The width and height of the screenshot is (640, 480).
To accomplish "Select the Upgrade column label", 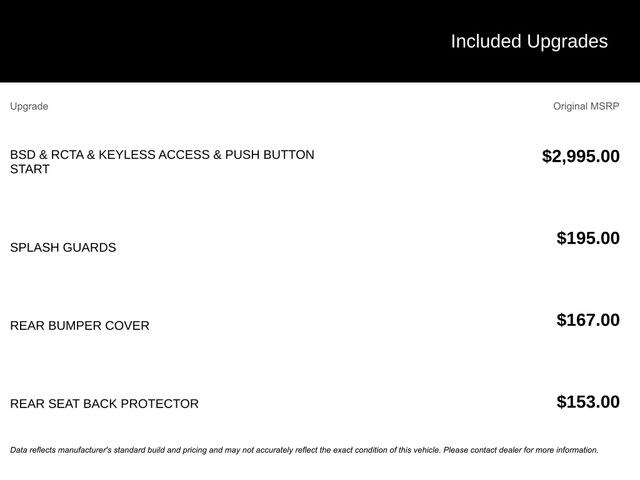I will click(x=29, y=106).
